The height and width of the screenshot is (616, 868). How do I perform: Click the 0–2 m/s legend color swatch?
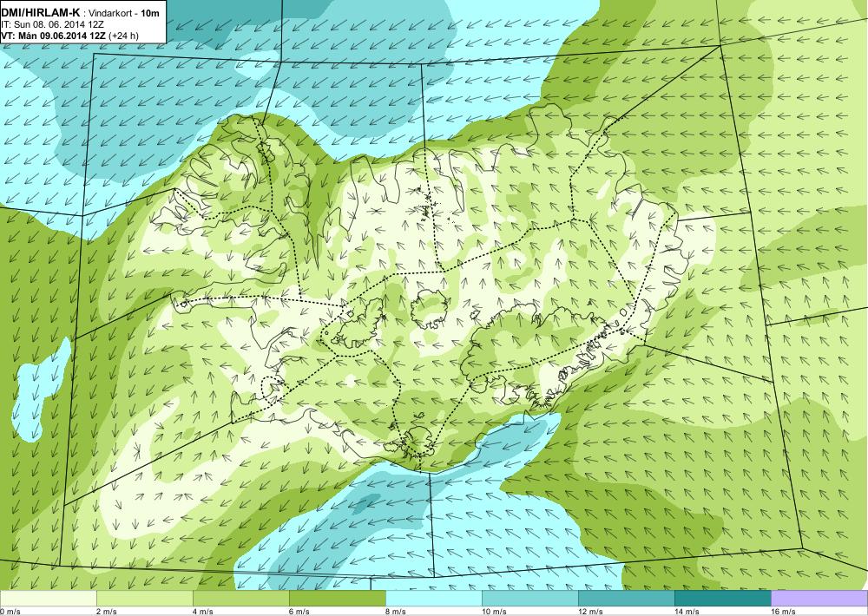48,599
